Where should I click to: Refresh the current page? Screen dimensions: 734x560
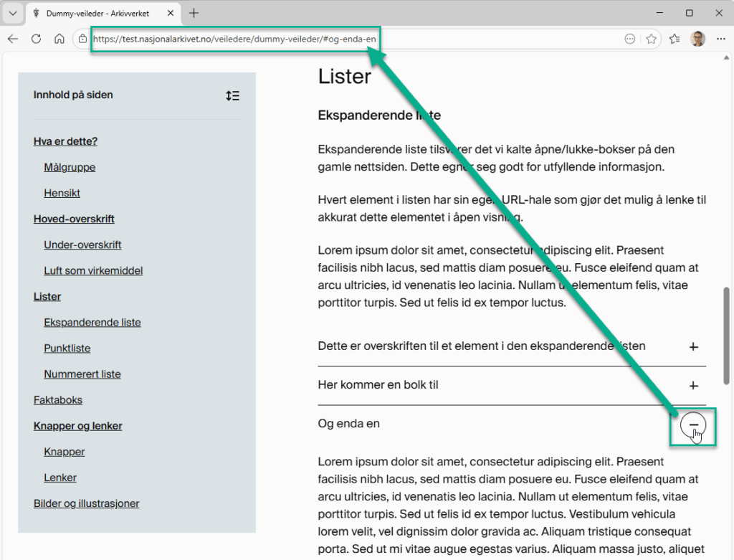[36, 39]
